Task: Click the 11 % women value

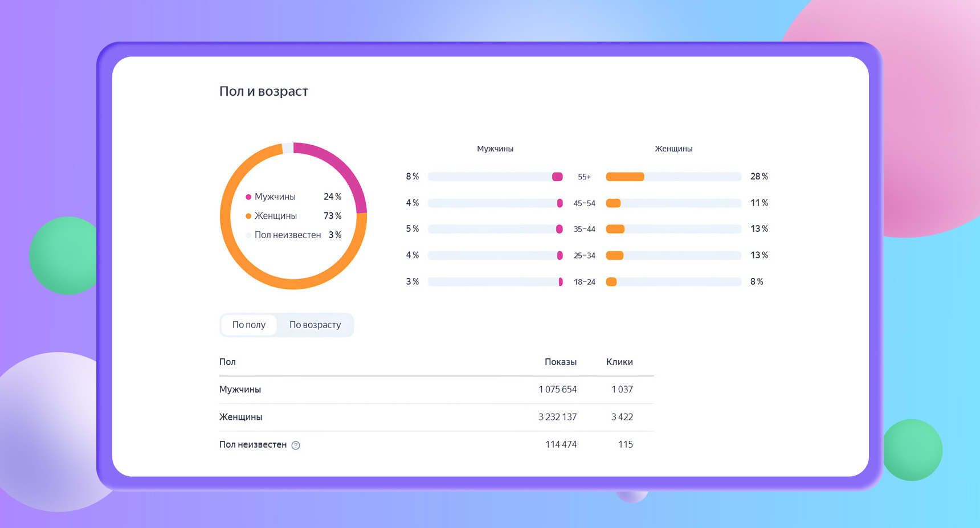Action: pos(759,203)
